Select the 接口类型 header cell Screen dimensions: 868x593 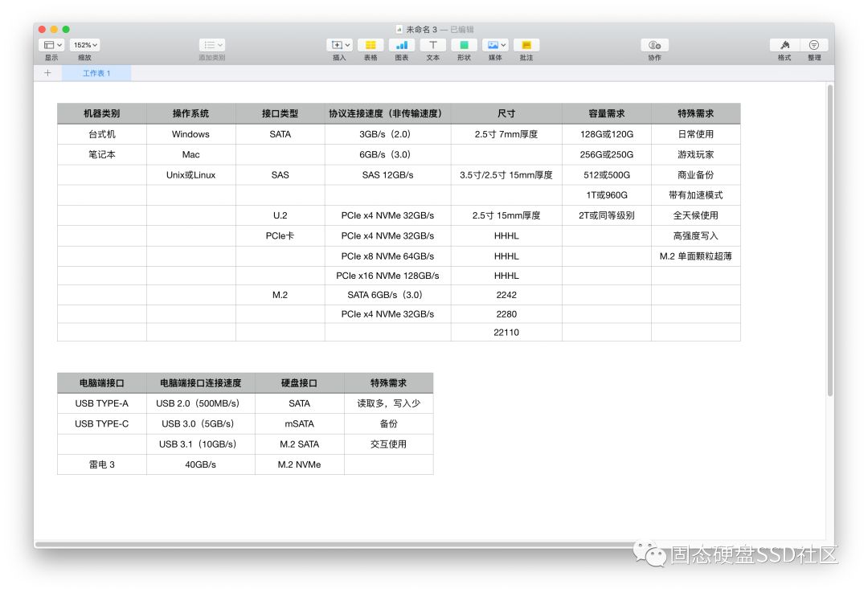click(280, 113)
